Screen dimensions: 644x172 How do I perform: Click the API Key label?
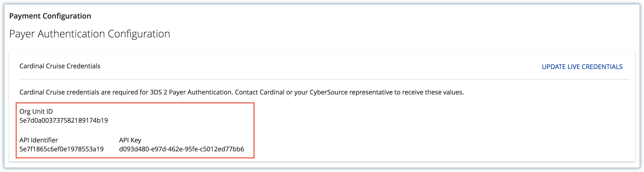pos(130,140)
